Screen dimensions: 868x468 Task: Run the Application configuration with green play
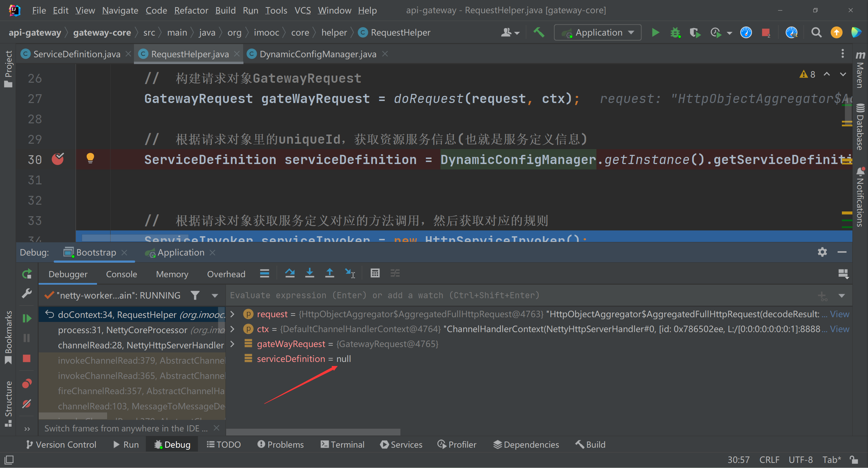655,33
